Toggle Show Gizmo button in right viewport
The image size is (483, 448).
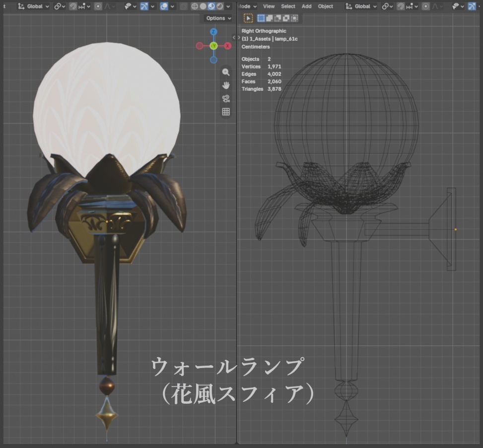[x=472, y=6]
